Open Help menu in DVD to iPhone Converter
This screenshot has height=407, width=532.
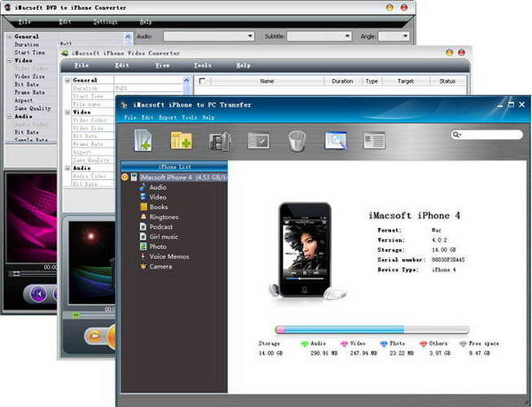point(146,22)
